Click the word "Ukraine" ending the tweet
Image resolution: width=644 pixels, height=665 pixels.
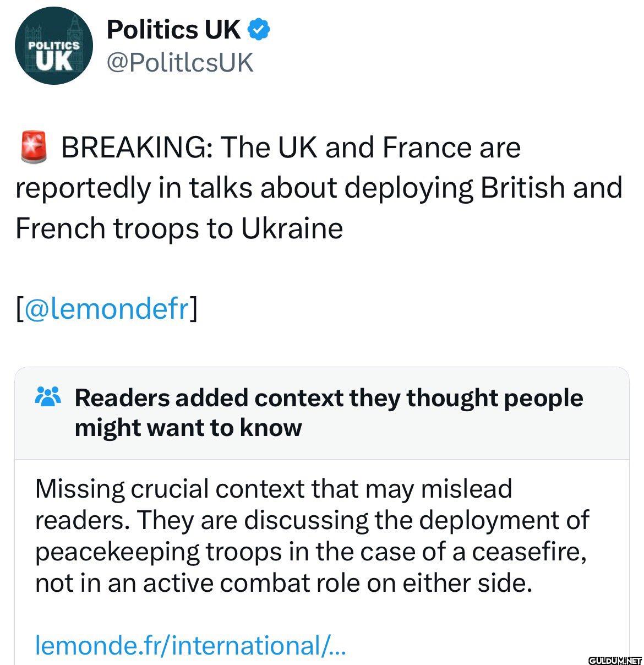[292, 228]
